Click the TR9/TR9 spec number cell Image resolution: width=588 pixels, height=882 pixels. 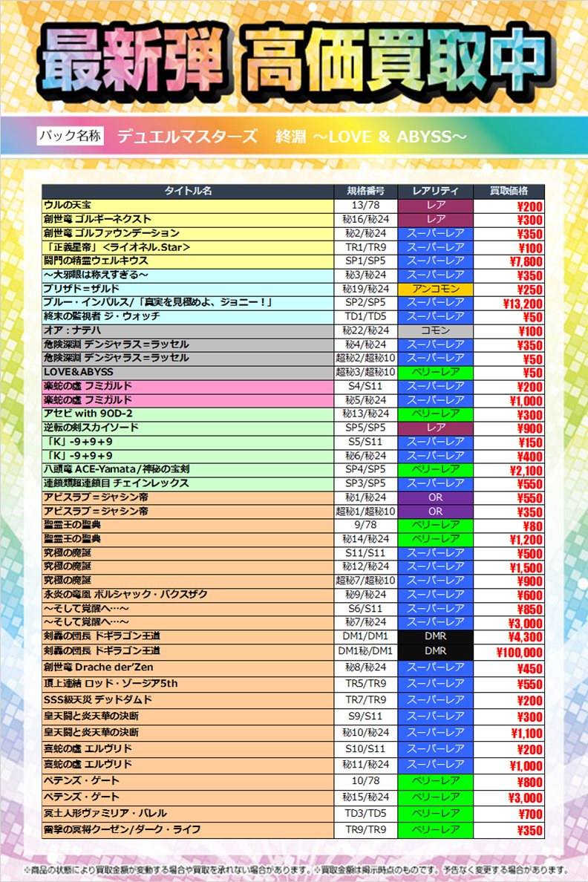[366, 830]
